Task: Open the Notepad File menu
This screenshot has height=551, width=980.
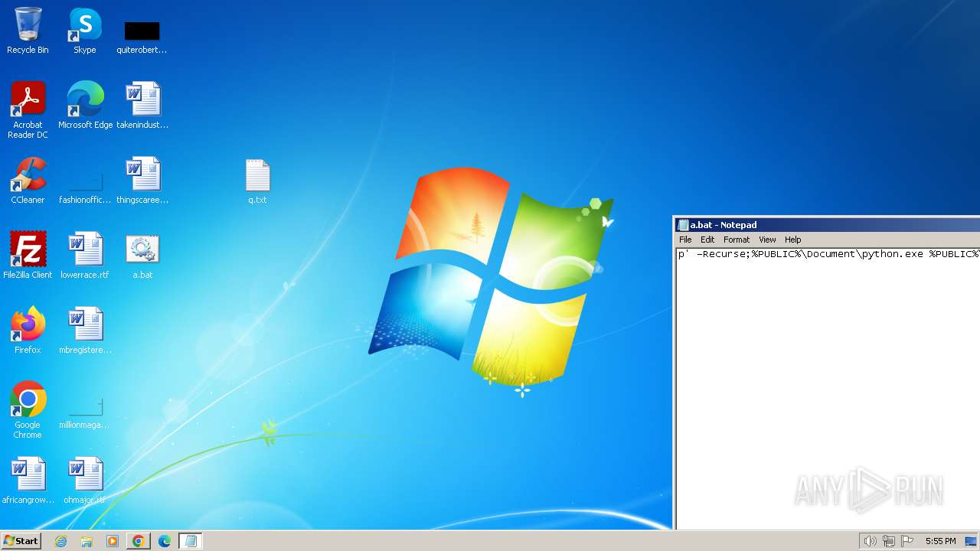Action: click(685, 240)
